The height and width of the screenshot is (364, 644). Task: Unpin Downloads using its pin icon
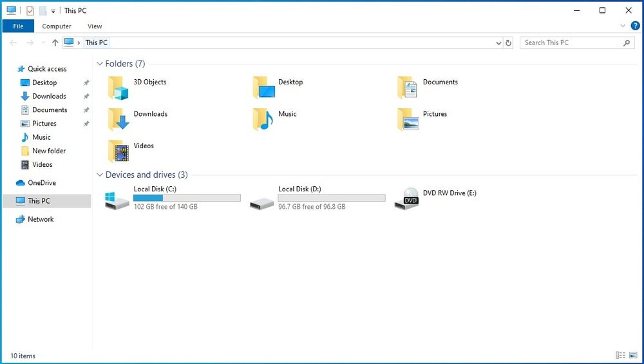(86, 96)
